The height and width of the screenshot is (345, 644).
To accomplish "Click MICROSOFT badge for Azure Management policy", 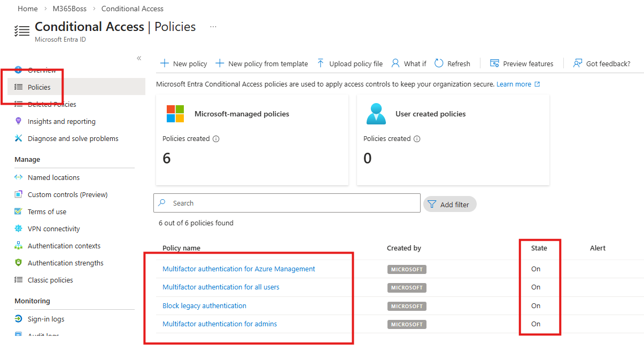I will pos(407,270).
